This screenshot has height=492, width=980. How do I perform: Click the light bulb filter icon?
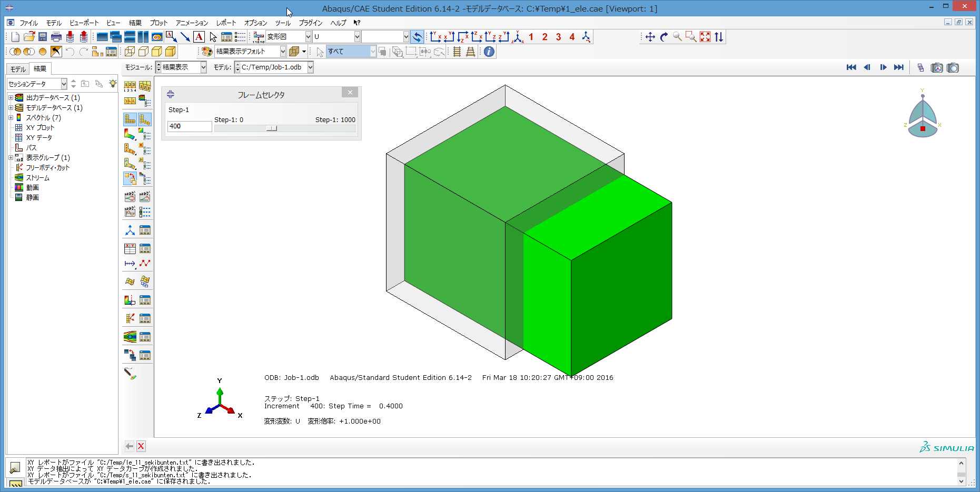pos(113,84)
